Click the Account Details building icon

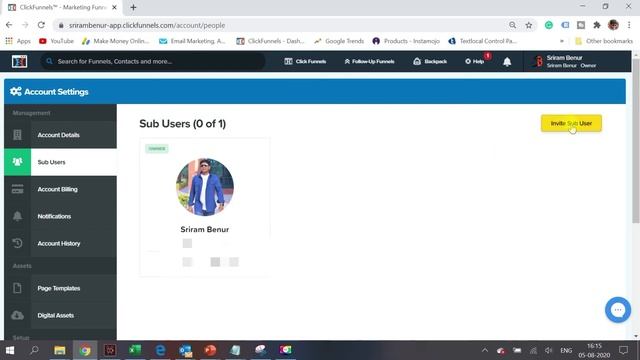18,135
